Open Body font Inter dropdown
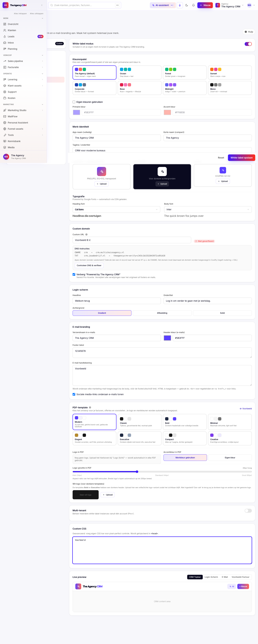 click(x=208, y=209)
